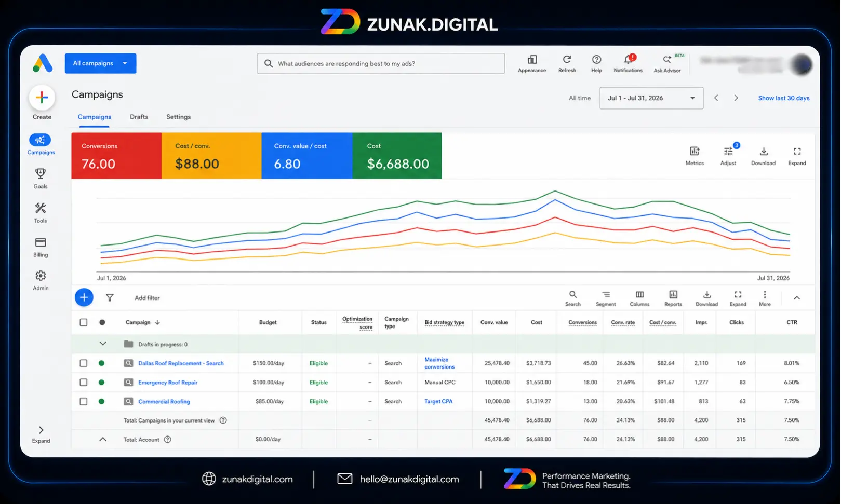The width and height of the screenshot is (841, 504).
Task: Switch to the Campaigns tab
Action: click(x=94, y=117)
